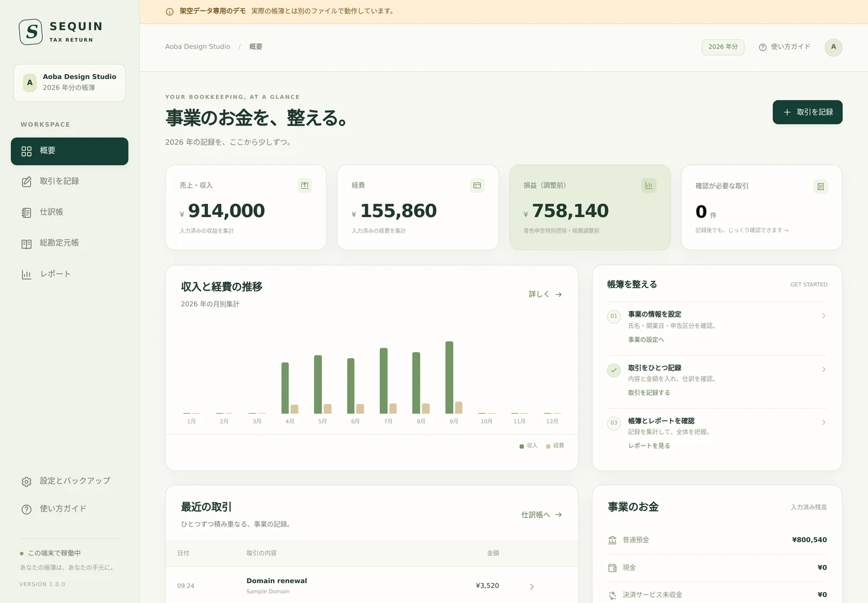Open Aoba Design Studio workspace switcher
Screen dimensions: 868x603
point(69,83)
